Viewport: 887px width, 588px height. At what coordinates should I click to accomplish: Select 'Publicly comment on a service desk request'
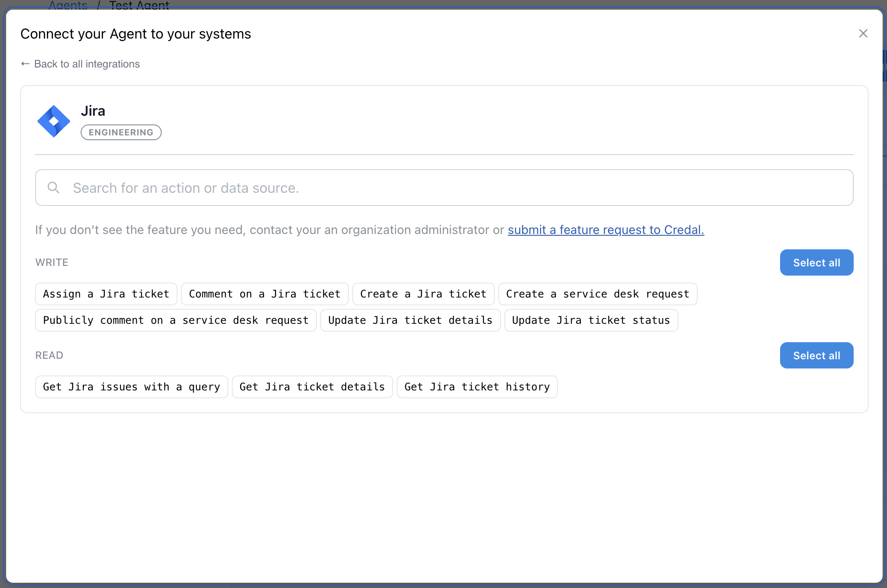pyautogui.click(x=176, y=320)
